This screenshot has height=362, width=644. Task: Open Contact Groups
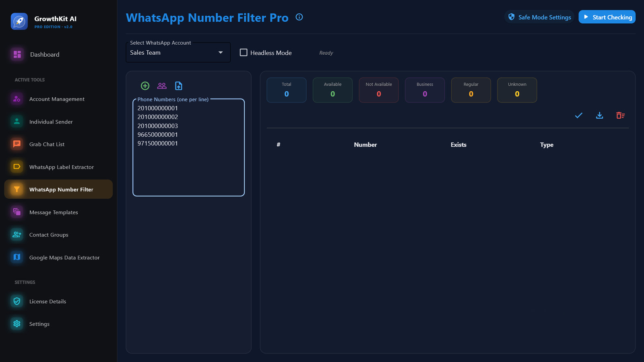coord(59,234)
